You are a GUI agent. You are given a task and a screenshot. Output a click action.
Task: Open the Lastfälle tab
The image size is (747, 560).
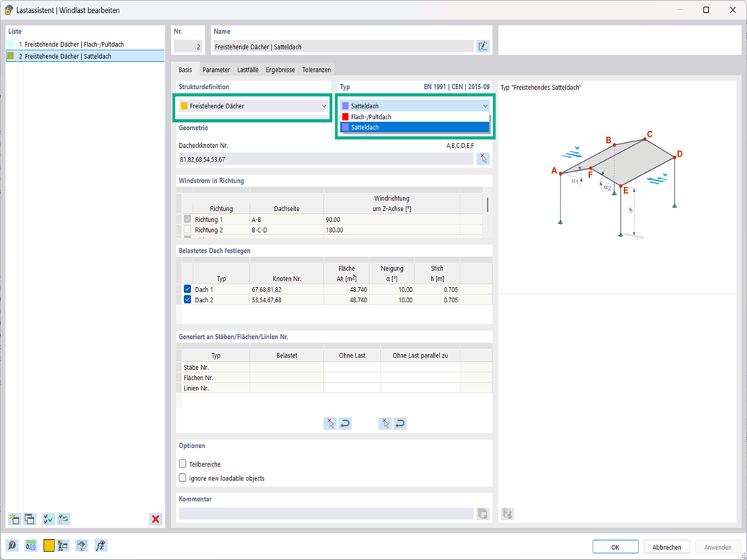point(248,70)
